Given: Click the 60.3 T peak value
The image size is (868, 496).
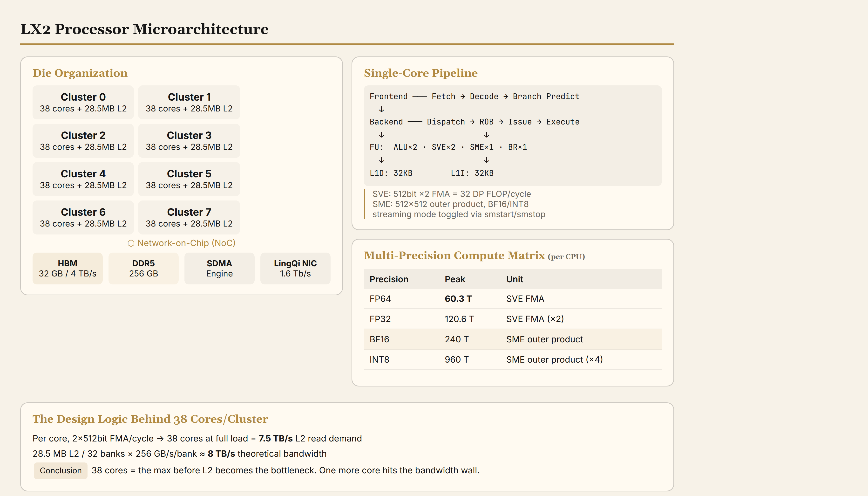Looking at the screenshot, I should (458, 299).
